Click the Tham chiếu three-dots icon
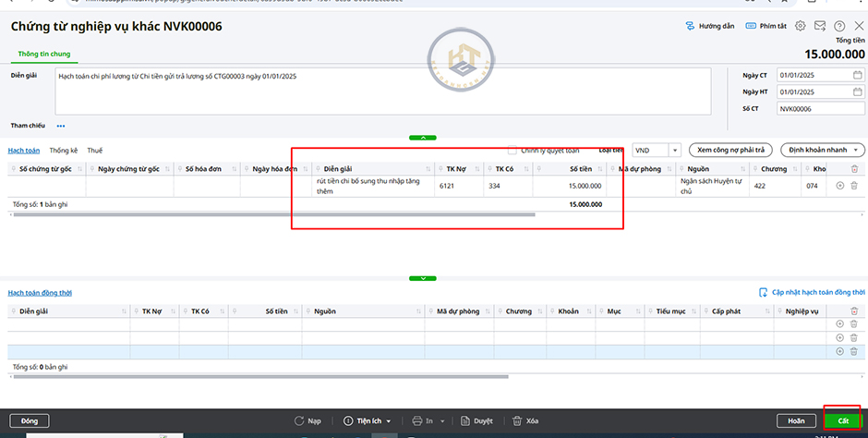868x438 pixels. point(61,126)
